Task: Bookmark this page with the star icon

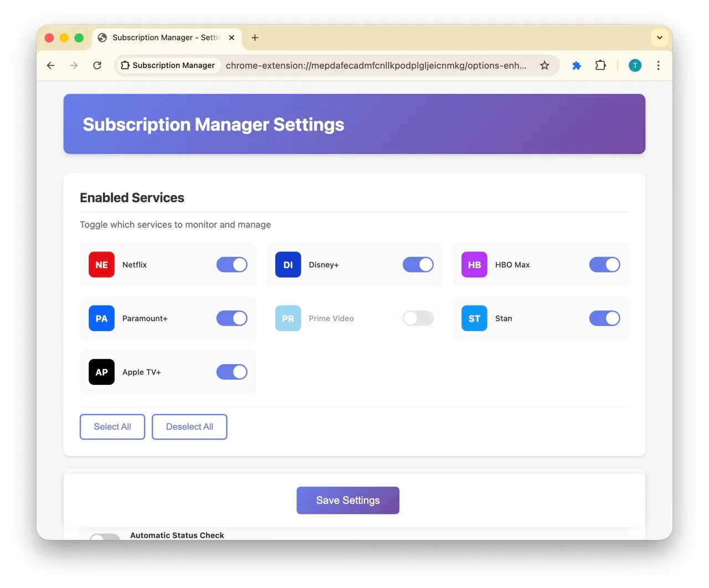Action: click(x=544, y=65)
